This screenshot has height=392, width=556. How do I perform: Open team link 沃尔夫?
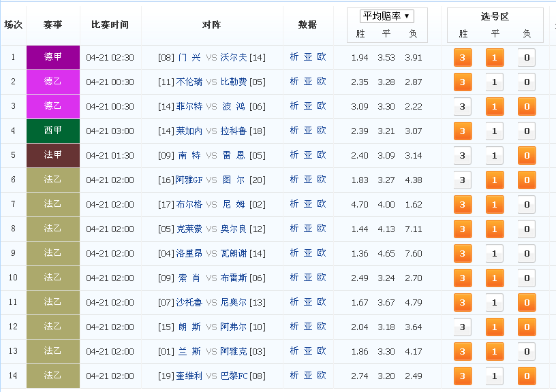coord(234,57)
